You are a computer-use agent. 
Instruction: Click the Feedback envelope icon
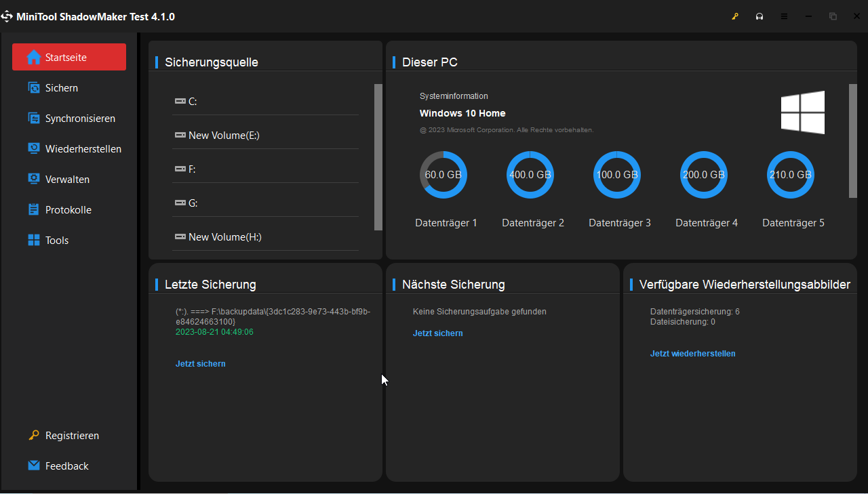[34, 466]
